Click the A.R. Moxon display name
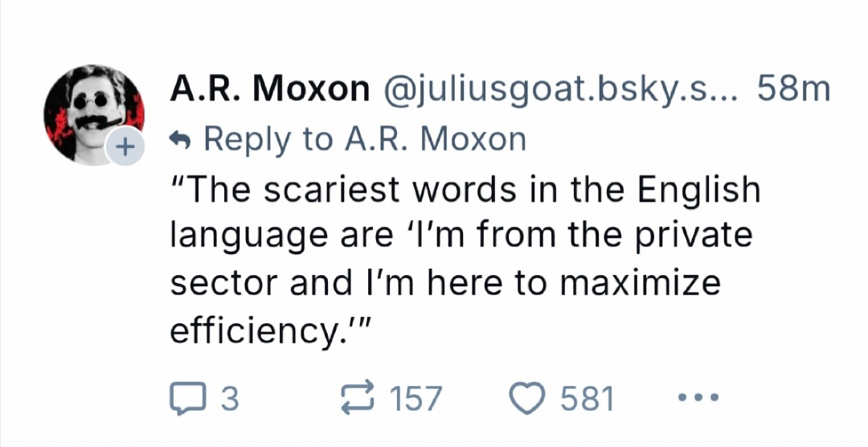The height and width of the screenshot is (447, 868). pos(269,90)
